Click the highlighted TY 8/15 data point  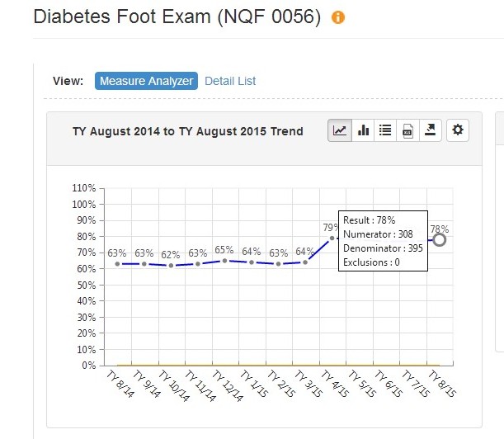point(439,239)
